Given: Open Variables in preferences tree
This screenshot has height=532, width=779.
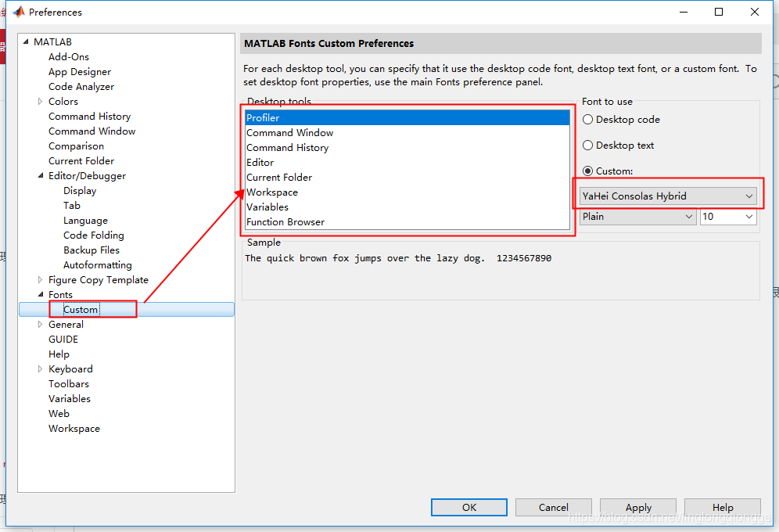Looking at the screenshot, I should coord(69,399).
